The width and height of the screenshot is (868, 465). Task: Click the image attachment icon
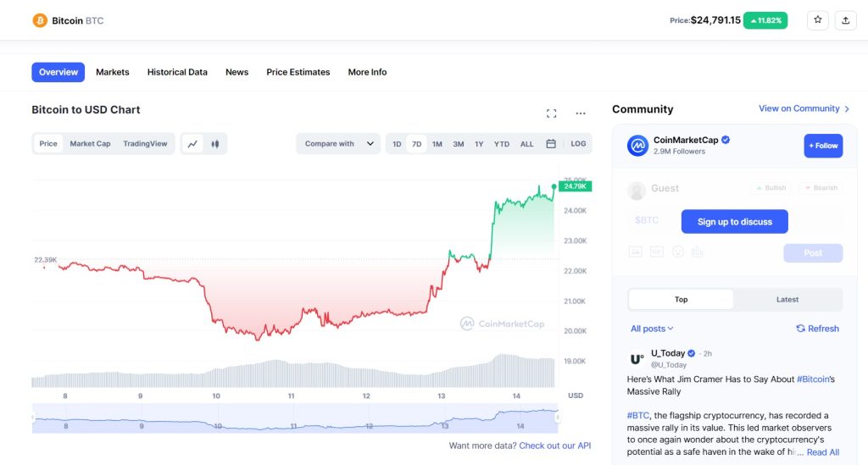[635, 252]
